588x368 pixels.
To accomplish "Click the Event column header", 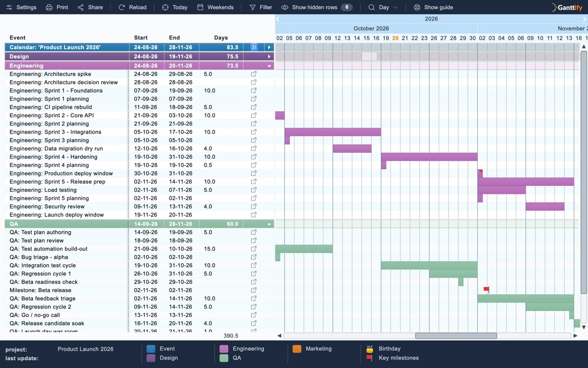I will 18,38.
